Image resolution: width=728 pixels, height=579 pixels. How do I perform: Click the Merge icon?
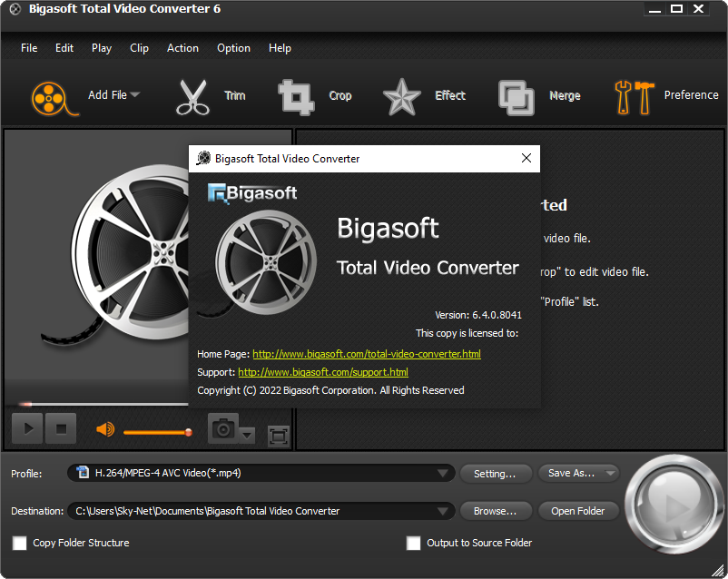point(516,97)
